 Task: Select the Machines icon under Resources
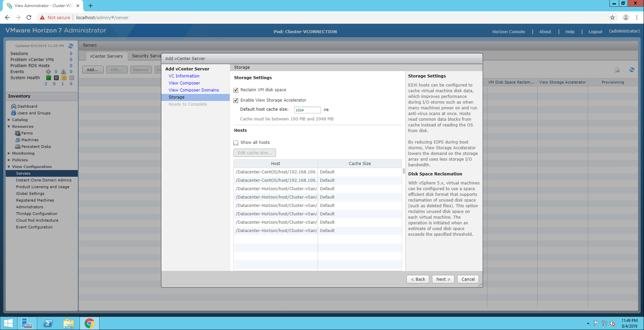pyautogui.click(x=18, y=140)
